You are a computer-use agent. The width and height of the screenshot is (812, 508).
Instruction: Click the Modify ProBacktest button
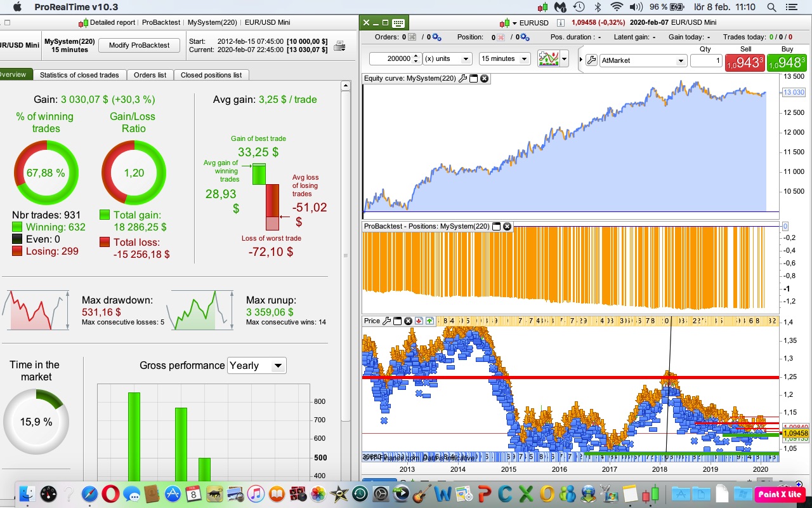pyautogui.click(x=140, y=46)
